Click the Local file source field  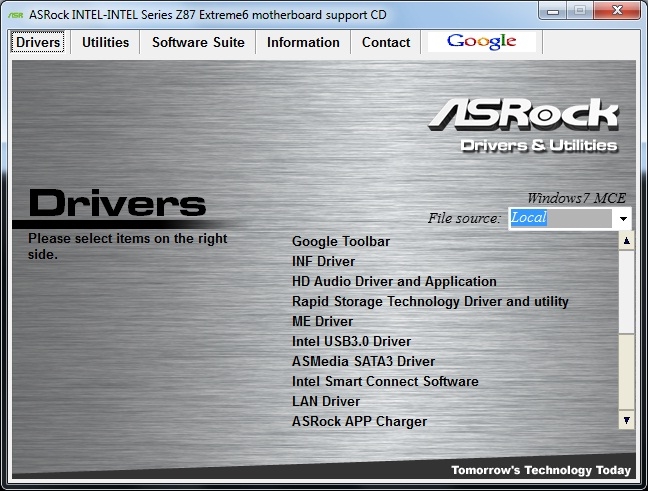560,218
